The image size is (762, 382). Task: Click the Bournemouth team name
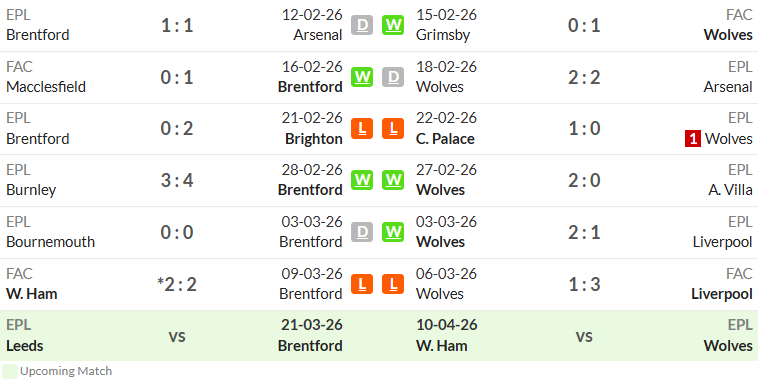pyautogui.click(x=51, y=242)
